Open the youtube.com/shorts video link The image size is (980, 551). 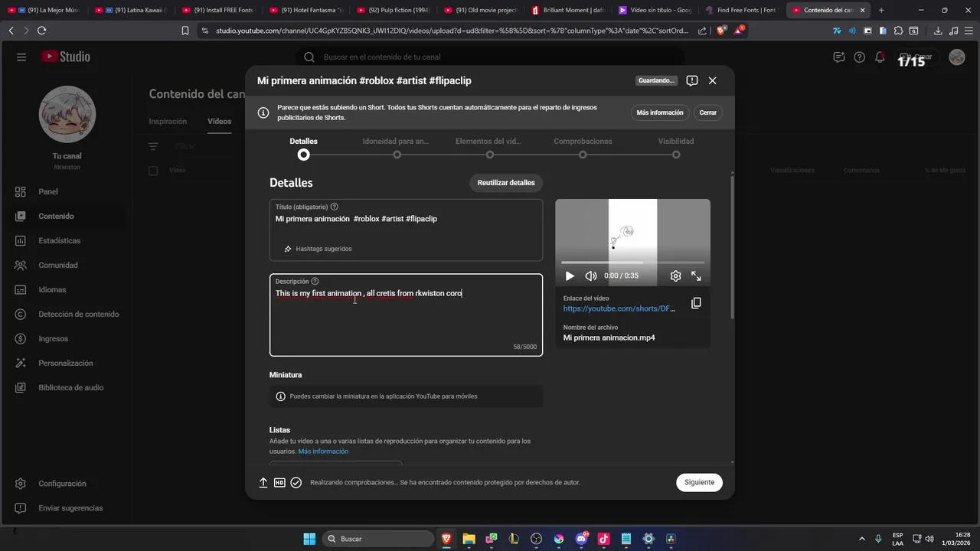pos(619,308)
